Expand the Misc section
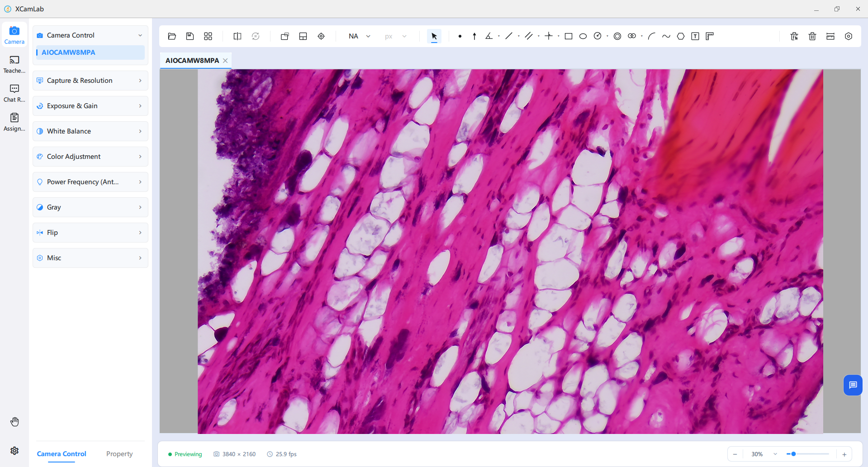The width and height of the screenshot is (868, 467). pos(90,258)
